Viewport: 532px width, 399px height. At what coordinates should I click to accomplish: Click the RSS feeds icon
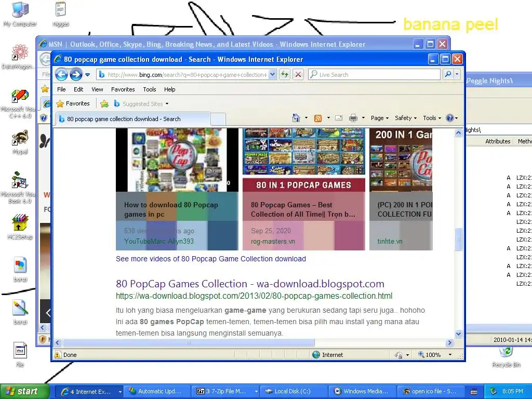[318, 118]
